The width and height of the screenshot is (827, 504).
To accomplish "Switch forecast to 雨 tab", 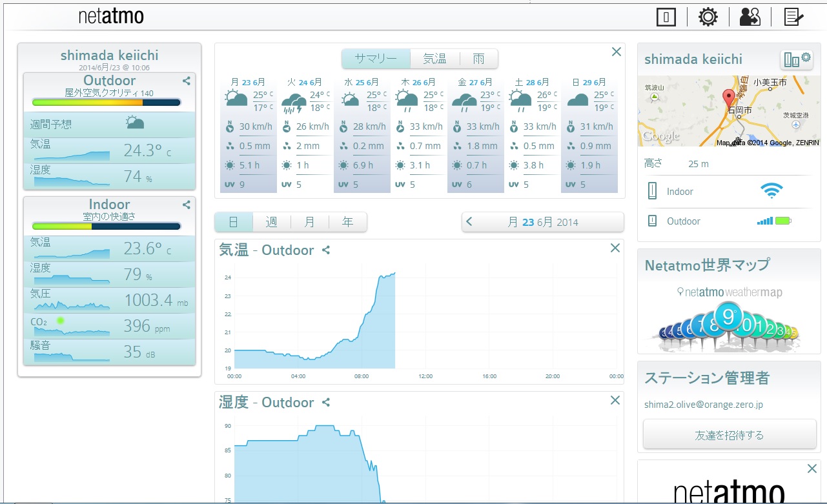I will coord(478,59).
